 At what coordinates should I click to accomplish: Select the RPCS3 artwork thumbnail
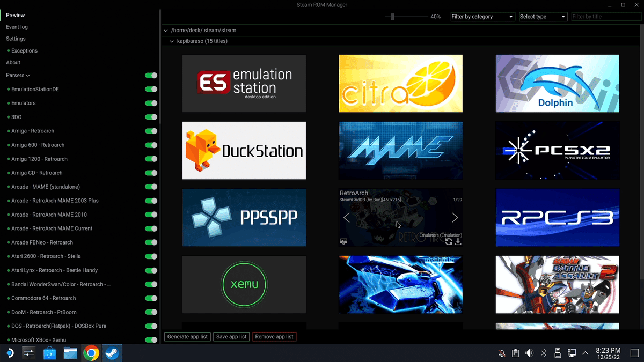click(558, 217)
